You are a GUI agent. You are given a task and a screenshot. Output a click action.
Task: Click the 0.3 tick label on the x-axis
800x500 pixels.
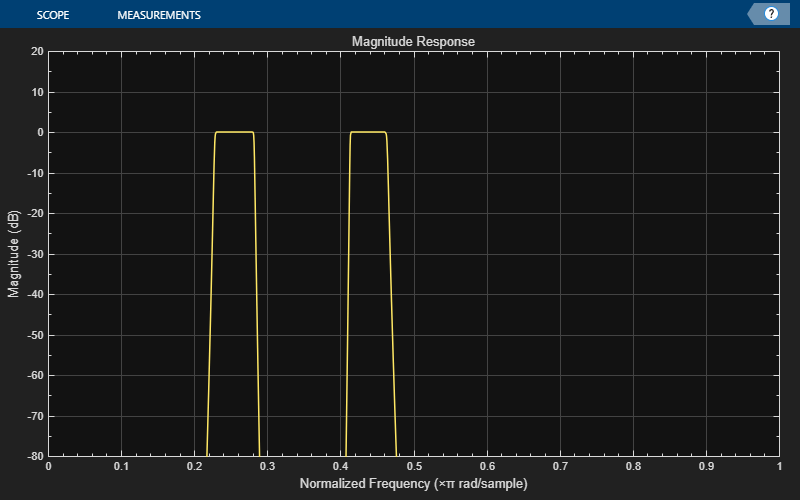pyautogui.click(x=267, y=467)
